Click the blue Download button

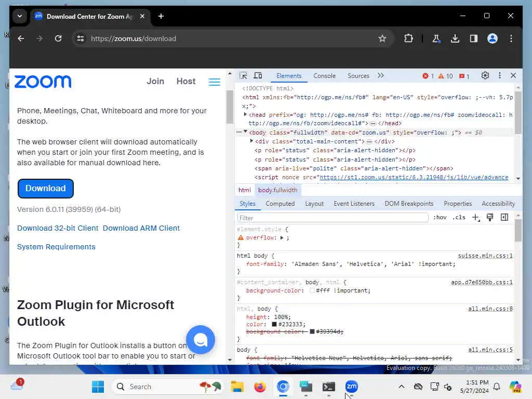46,188
